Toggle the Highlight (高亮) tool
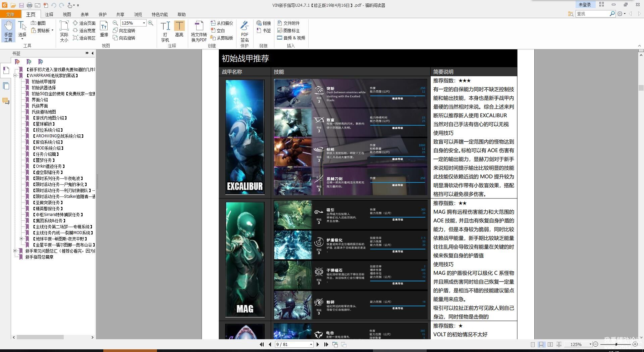 pos(179,29)
